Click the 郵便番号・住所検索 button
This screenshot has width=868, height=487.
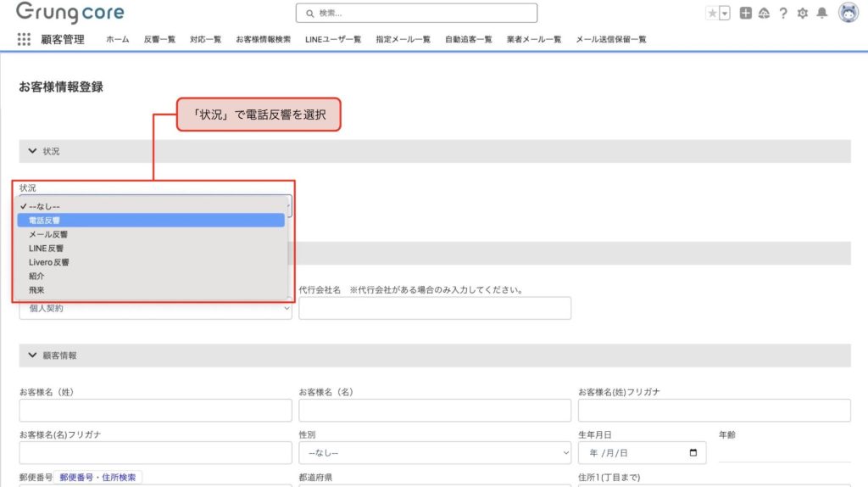pos(99,478)
